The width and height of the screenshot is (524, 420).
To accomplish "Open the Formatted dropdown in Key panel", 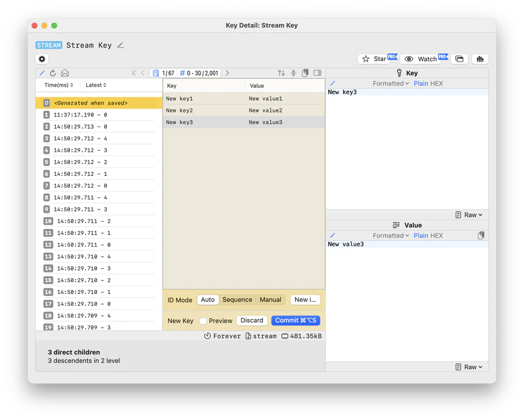I will (391, 83).
